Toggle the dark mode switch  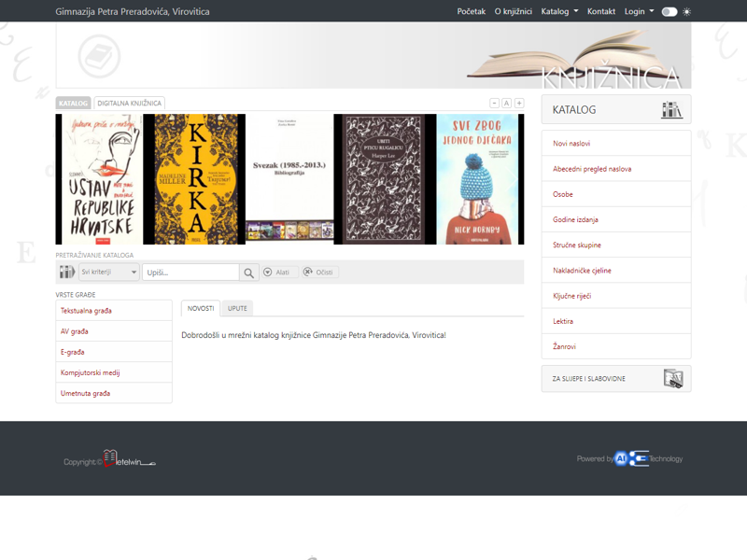(669, 11)
